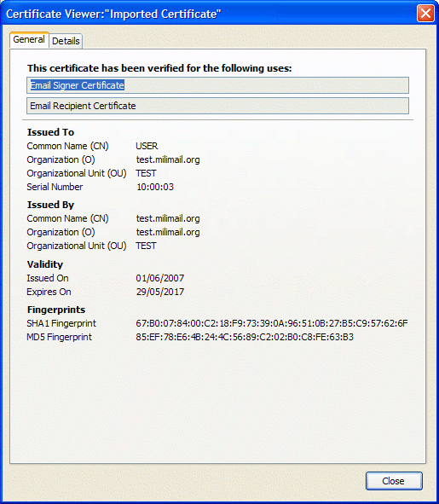
Task: Select the Email Recipient Certificate field
Action: pyautogui.click(x=217, y=106)
